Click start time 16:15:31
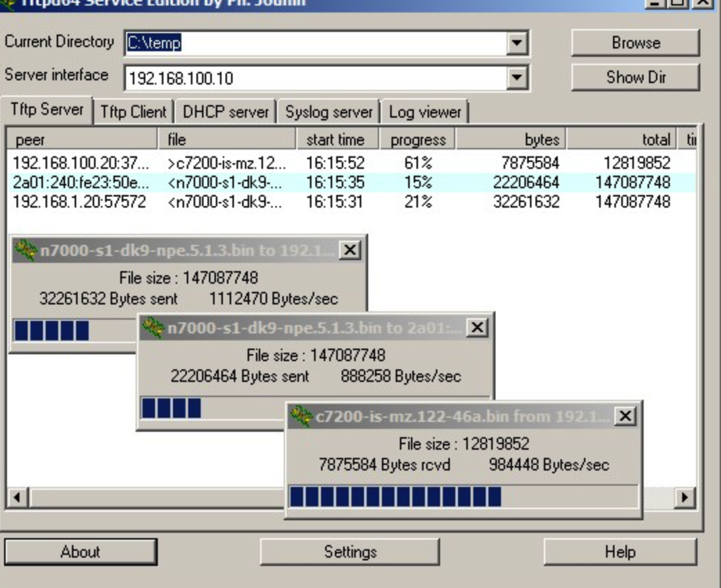This screenshot has width=721, height=588. (x=334, y=202)
